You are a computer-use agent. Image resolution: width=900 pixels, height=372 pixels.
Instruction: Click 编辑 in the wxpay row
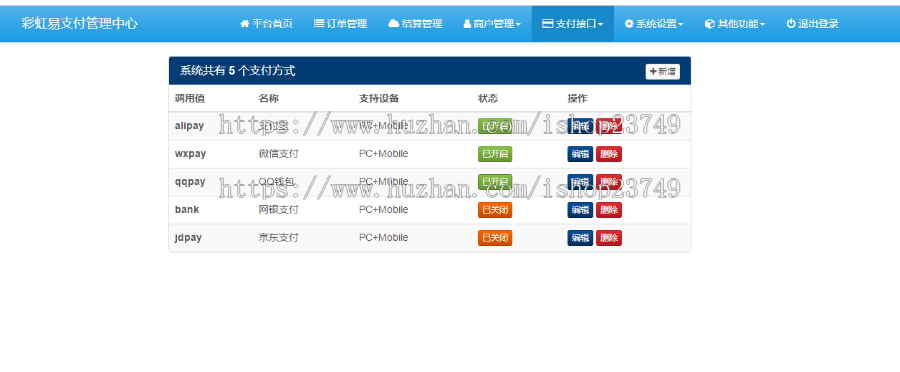pos(580,154)
